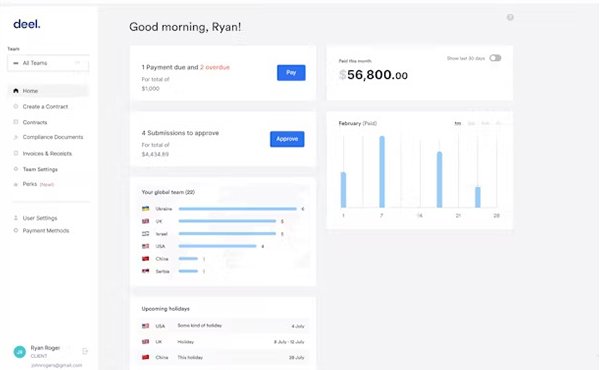Toggle Show last 30 days switch

[495, 58]
